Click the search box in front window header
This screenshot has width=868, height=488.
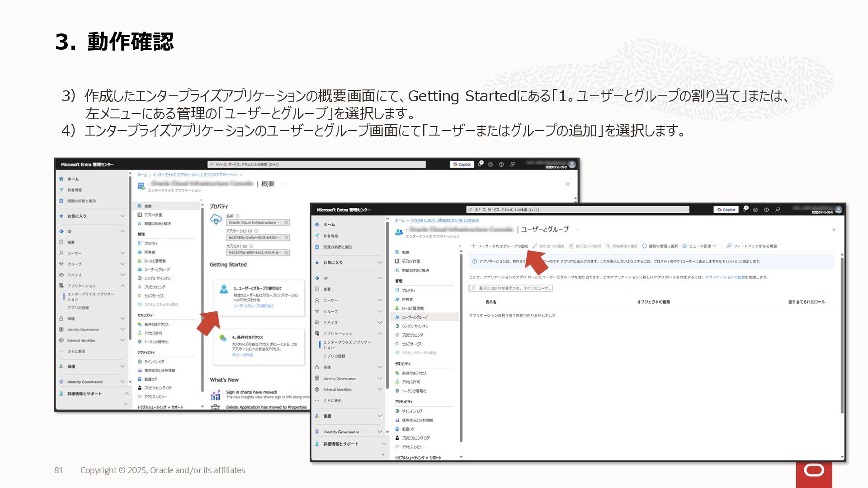coord(578,210)
